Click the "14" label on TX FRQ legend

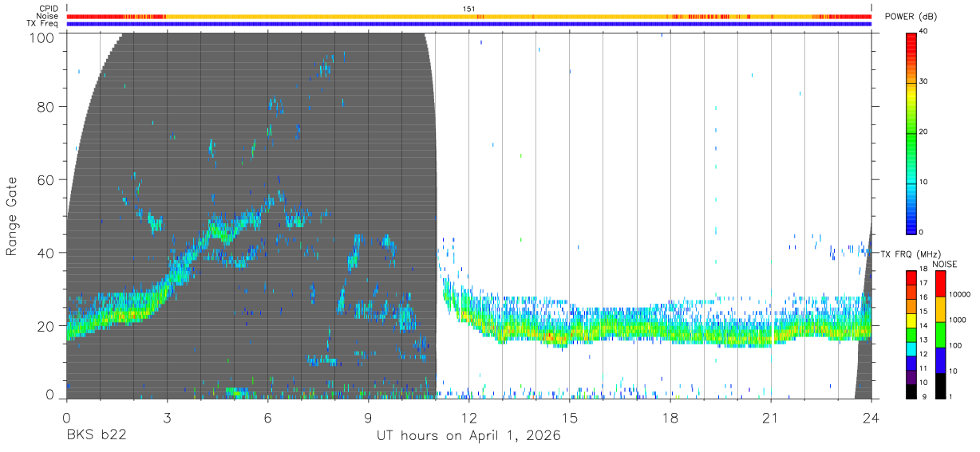coord(923,325)
